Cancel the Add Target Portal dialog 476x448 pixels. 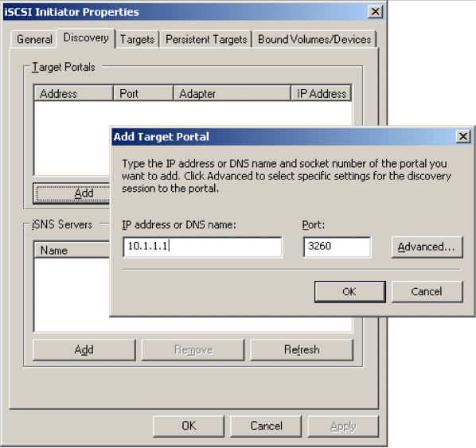pos(427,291)
